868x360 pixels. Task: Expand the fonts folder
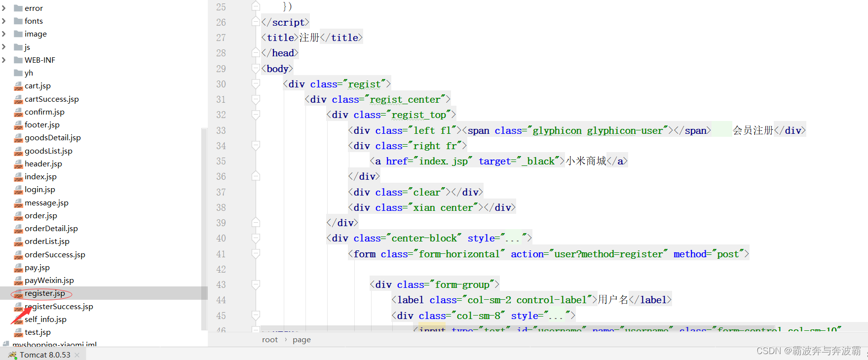pos(4,21)
